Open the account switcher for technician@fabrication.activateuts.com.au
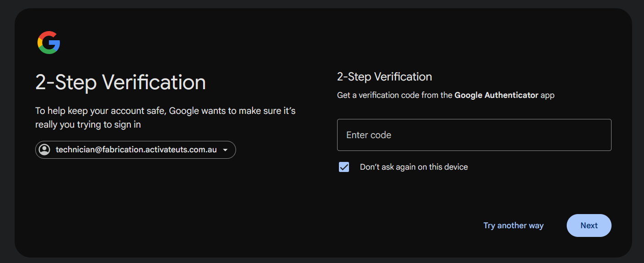644x263 pixels. point(135,150)
